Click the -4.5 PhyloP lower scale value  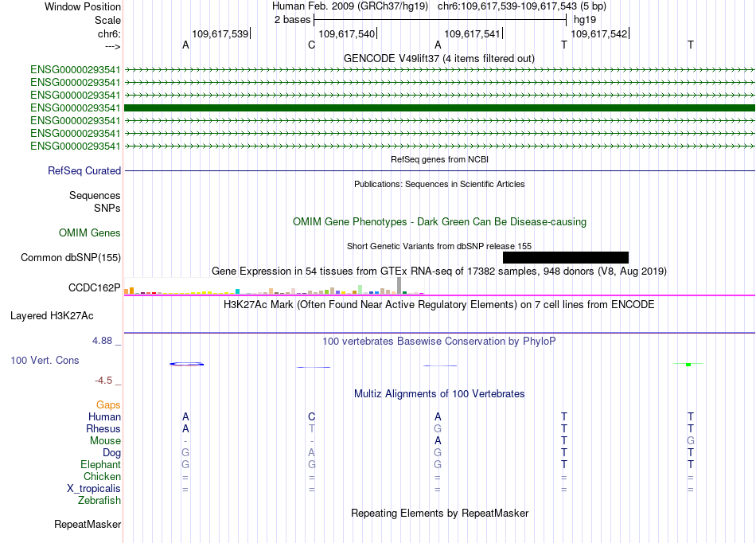(x=103, y=381)
